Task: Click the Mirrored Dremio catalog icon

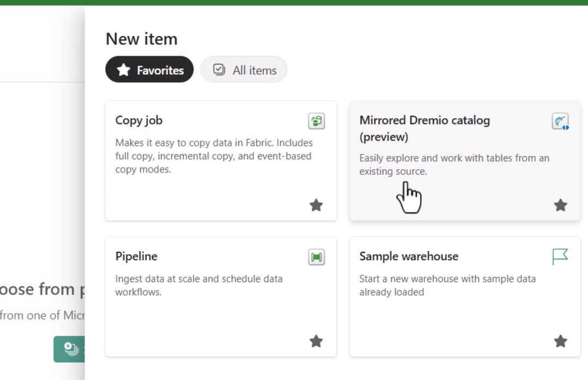Action: (560, 121)
